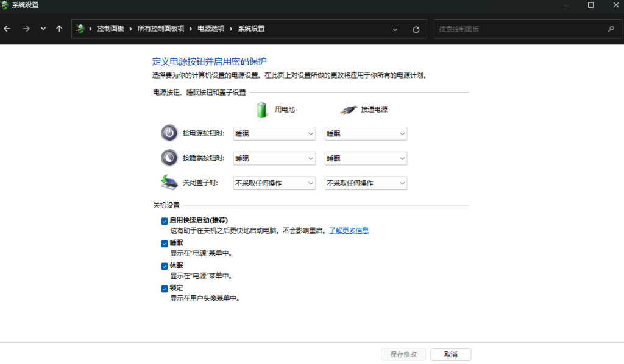Uncheck the 锁定 checkbox
Image resolution: width=624 pixels, height=364 pixels.
(x=165, y=289)
